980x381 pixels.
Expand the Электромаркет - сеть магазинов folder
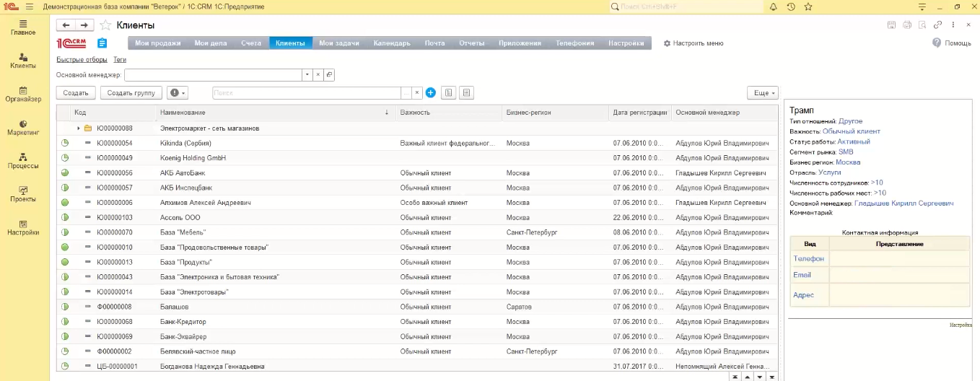[x=79, y=128]
